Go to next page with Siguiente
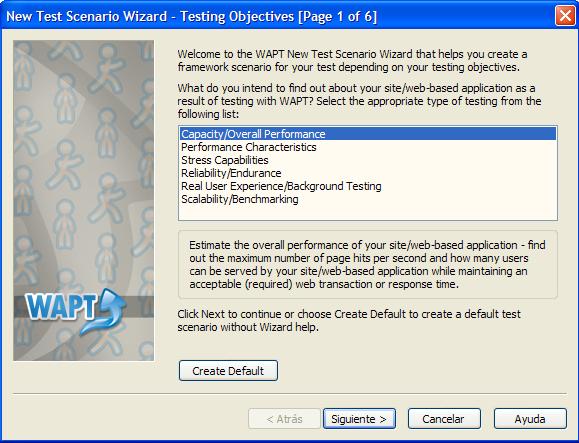This screenshot has width=579, height=443. (x=359, y=419)
